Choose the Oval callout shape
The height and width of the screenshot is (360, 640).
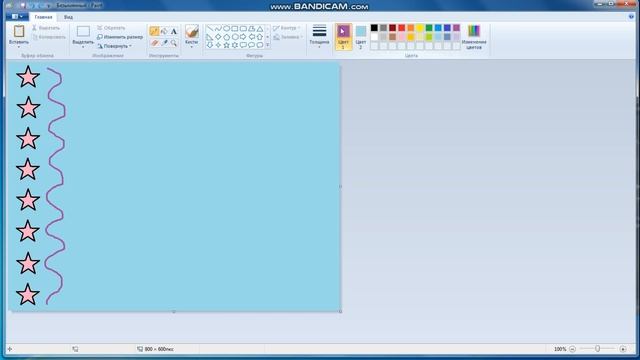tap(251, 45)
